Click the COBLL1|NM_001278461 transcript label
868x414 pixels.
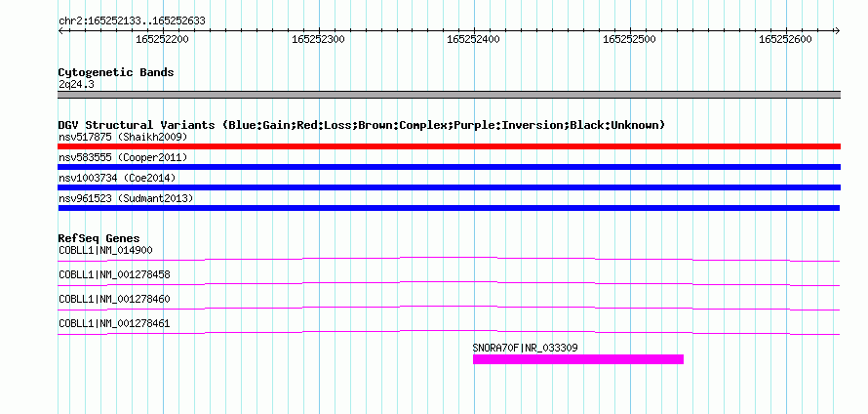pyautogui.click(x=114, y=323)
